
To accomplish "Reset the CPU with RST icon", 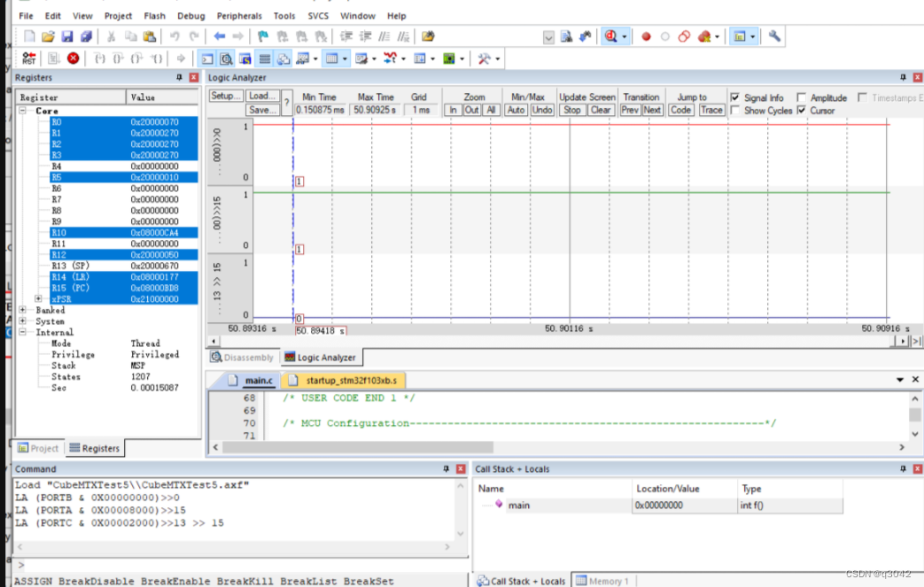I will [29, 58].
